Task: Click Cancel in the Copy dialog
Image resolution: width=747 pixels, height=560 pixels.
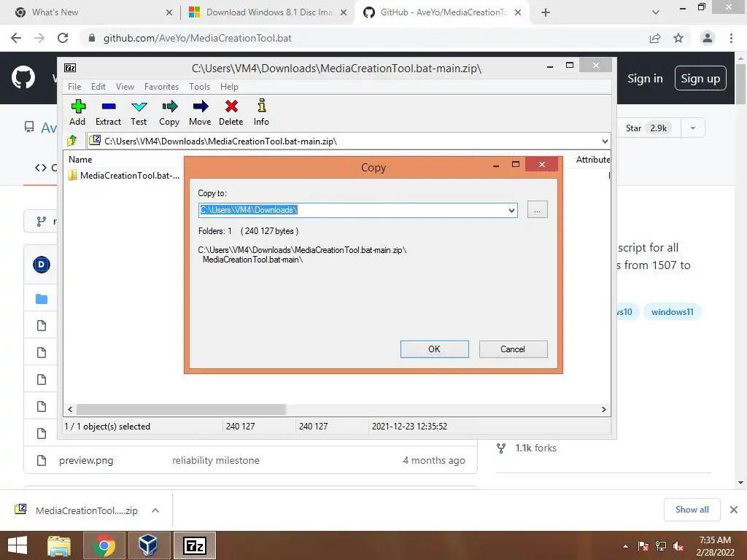Action: 513,349
